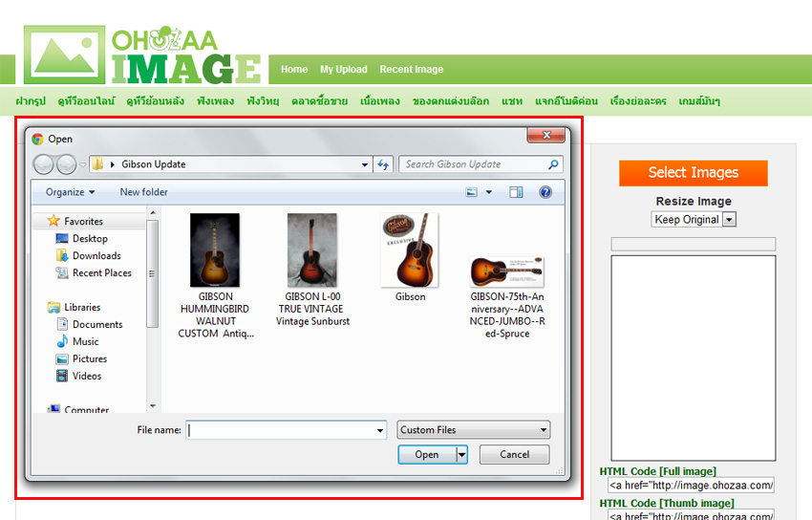Click the ฟังวิทยุ menu link
The width and height of the screenshot is (812, 520).
click(263, 101)
